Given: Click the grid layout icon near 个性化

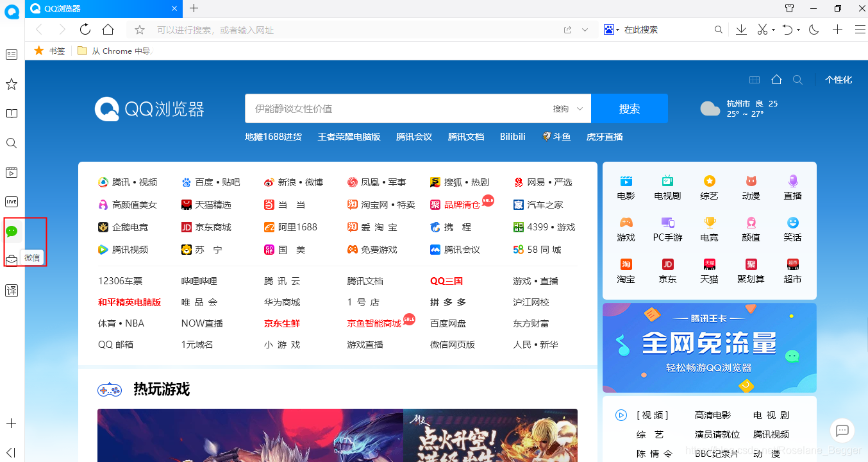Looking at the screenshot, I should point(755,80).
